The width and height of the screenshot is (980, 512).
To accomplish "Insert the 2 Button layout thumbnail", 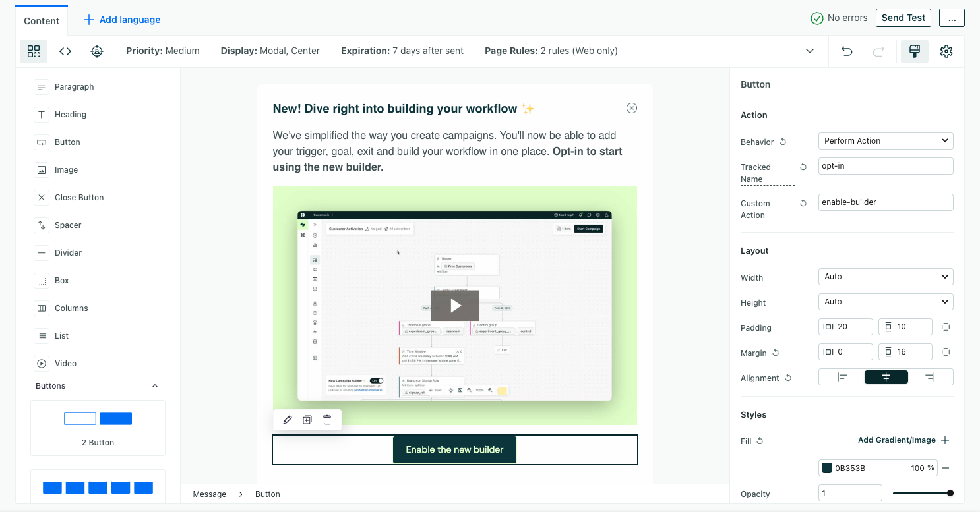I will [98, 428].
